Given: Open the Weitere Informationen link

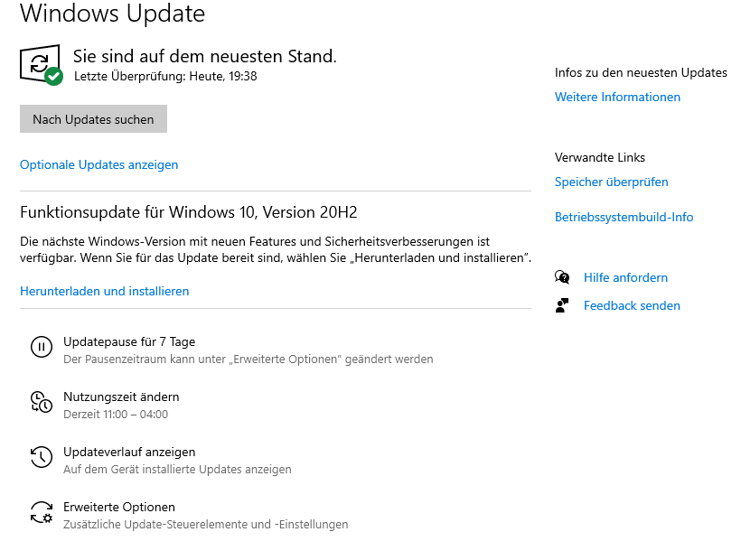Looking at the screenshot, I should 617,97.
